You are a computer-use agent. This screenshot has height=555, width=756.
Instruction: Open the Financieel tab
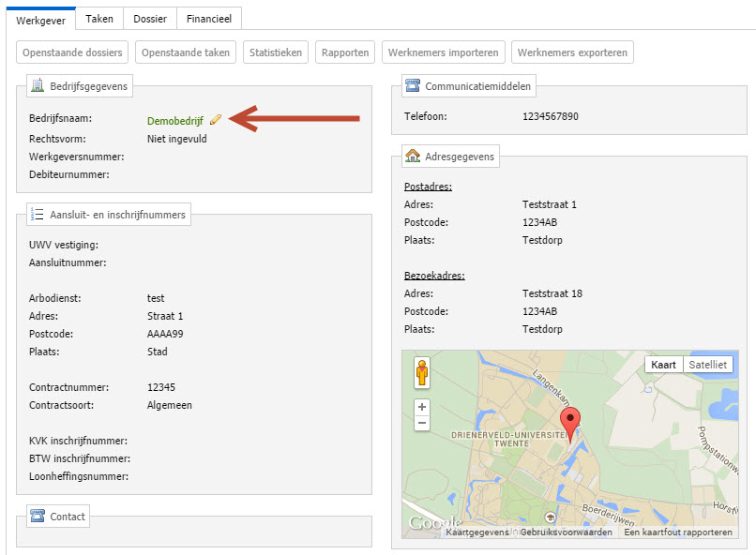coord(209,18)
